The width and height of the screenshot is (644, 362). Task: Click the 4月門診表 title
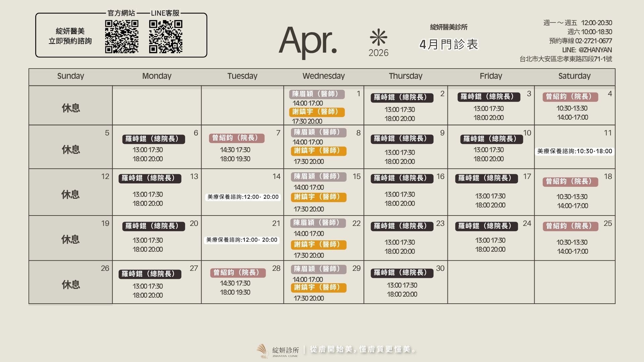coord(448,45)
